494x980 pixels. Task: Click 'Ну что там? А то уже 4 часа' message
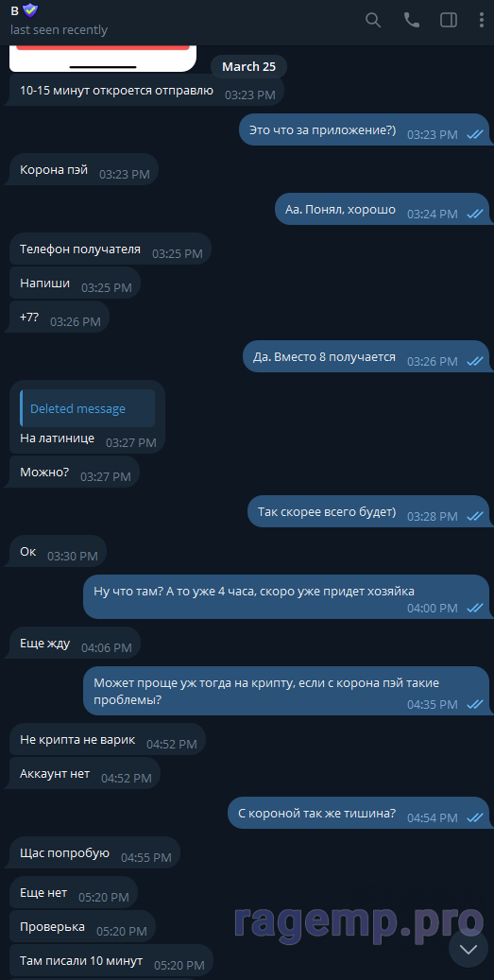(x=286, y=597)
